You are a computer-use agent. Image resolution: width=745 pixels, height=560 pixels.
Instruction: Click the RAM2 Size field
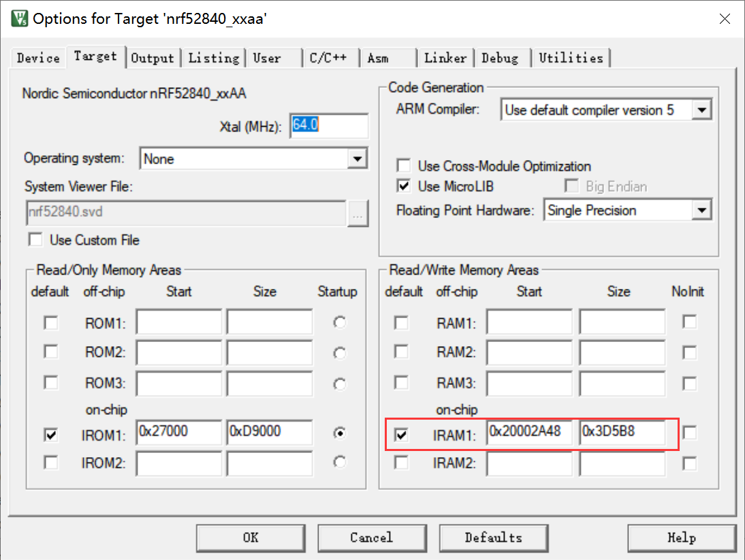622,353
